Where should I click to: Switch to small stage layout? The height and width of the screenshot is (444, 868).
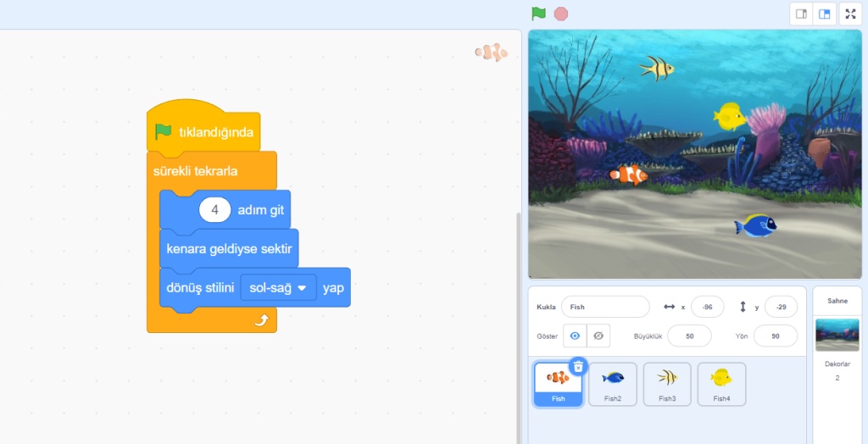pos(801,14)
